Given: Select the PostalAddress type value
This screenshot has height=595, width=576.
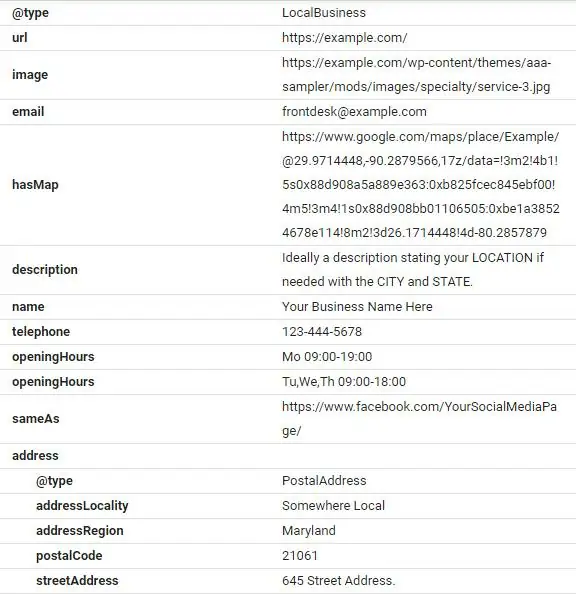Looking at the screenshot, I should [x=324, y=481].
